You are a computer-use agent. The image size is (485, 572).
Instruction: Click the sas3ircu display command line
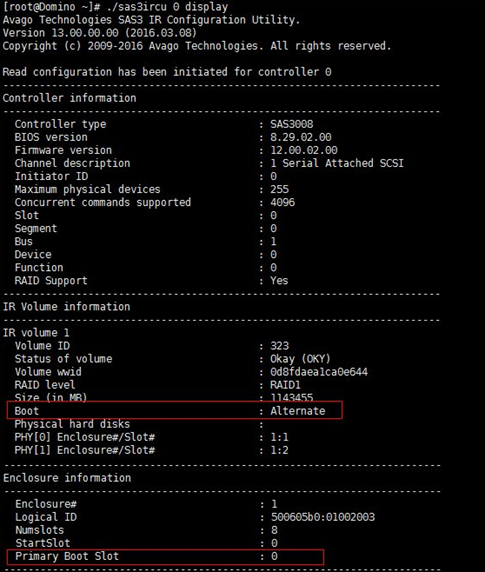click(x=115, y=7)
